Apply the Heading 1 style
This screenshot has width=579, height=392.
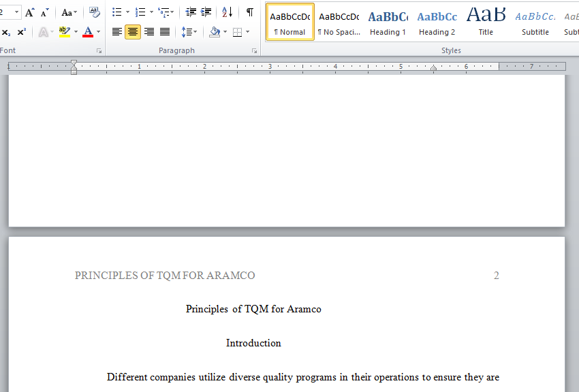click(x=388, y=22)
